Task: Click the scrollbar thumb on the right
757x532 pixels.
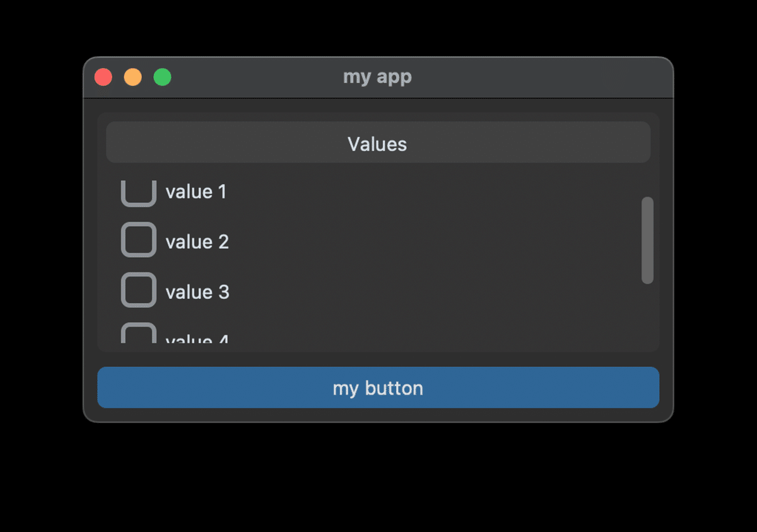Action: (648, 240)
